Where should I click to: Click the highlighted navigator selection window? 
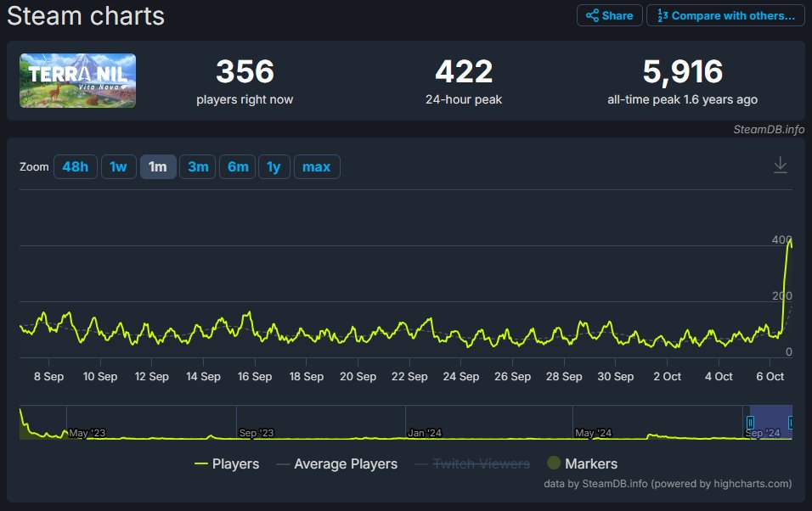click(x=770, y=422)
